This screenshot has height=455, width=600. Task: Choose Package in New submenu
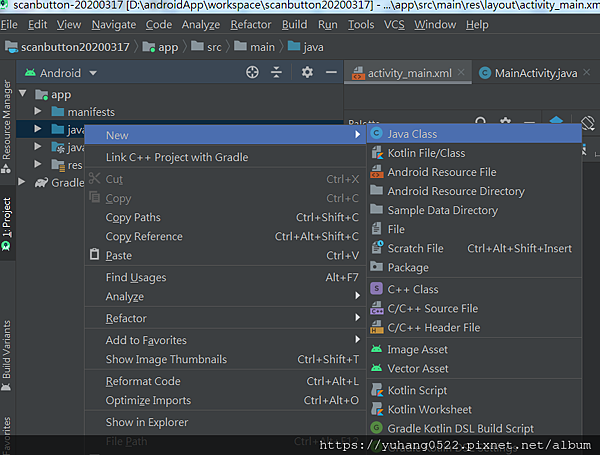pyautogui.click(x=474, y=267)
